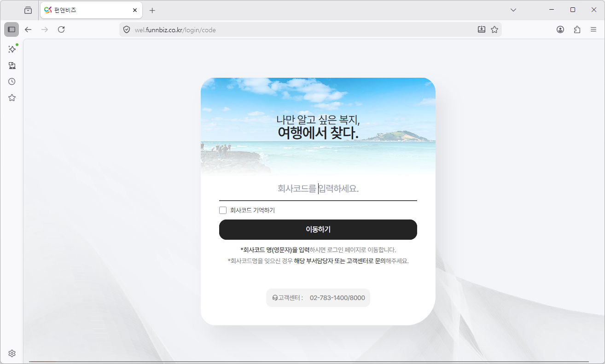Check the 회사코드 기억하기 checkbox
Viewport: 605px width, 364px height.
223,210
